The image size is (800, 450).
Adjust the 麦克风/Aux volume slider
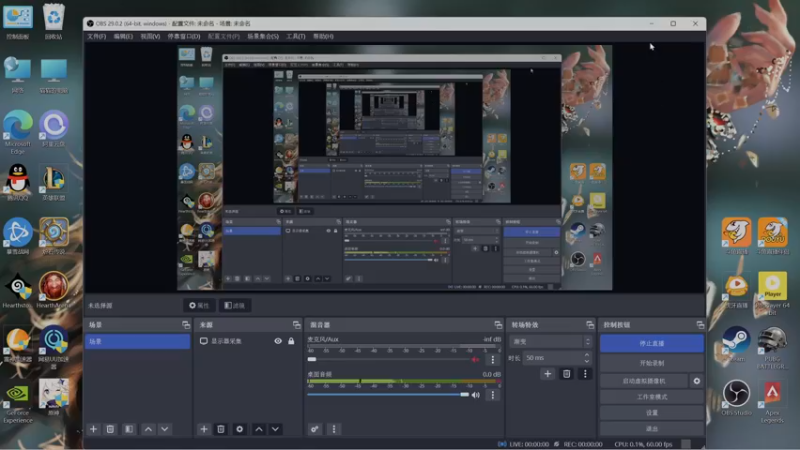pos(388,359)
